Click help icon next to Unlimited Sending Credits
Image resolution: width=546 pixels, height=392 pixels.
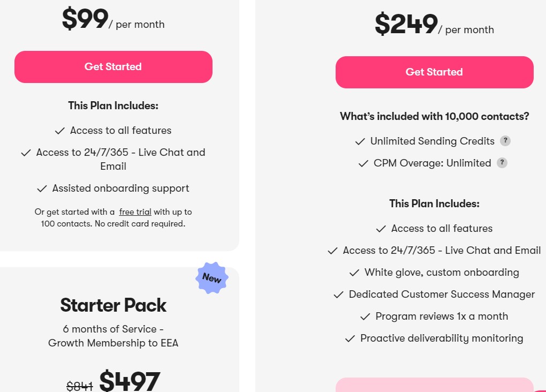(505, 141)
